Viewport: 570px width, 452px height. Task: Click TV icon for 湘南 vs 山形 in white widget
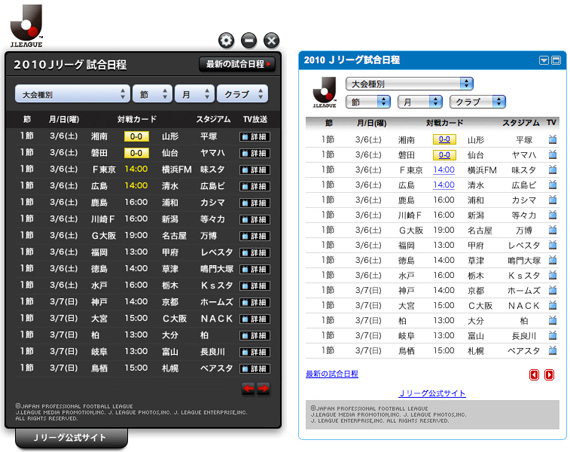[553, 139]
